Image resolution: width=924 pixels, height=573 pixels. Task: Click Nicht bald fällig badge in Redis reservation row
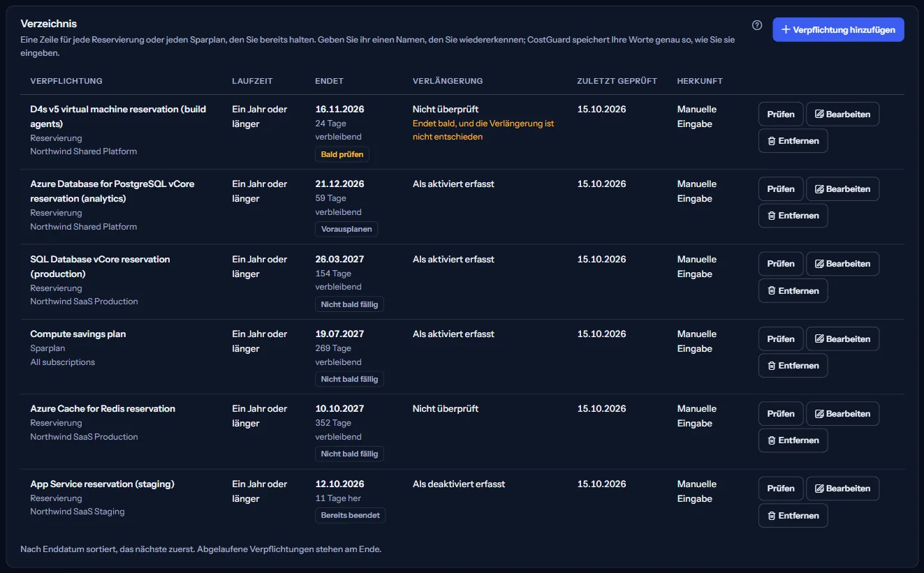click(349, 454)
